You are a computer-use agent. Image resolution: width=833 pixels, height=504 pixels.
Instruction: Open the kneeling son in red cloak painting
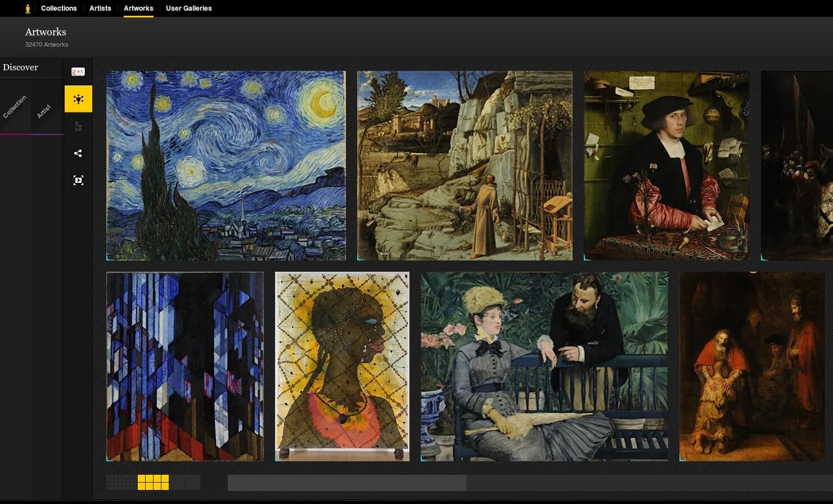(751, 367)
